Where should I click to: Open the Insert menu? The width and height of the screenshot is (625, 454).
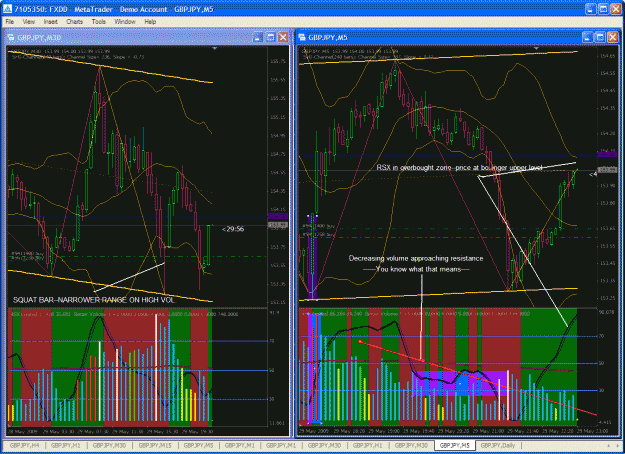51,22
